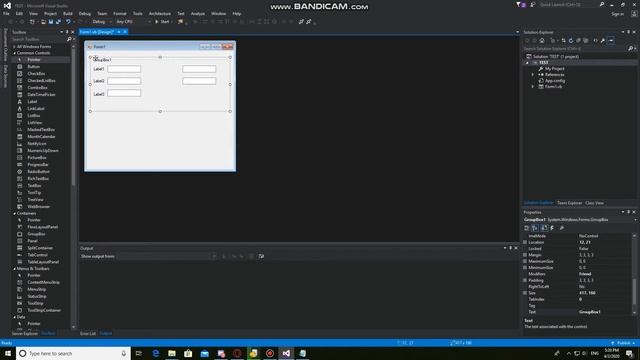
Task: Open the Any CPU platform dropdown
Action: tap(133, 22)
